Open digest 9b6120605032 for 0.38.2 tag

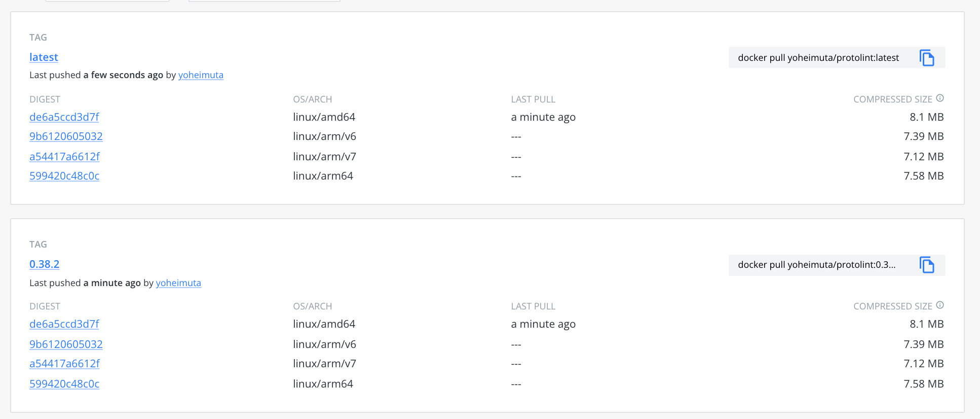66,344
